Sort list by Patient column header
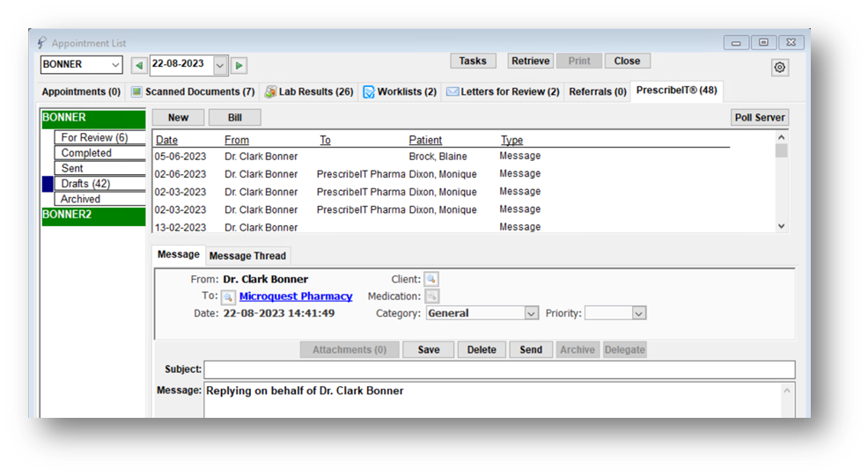Screen dimensions: 868x475 425,141
